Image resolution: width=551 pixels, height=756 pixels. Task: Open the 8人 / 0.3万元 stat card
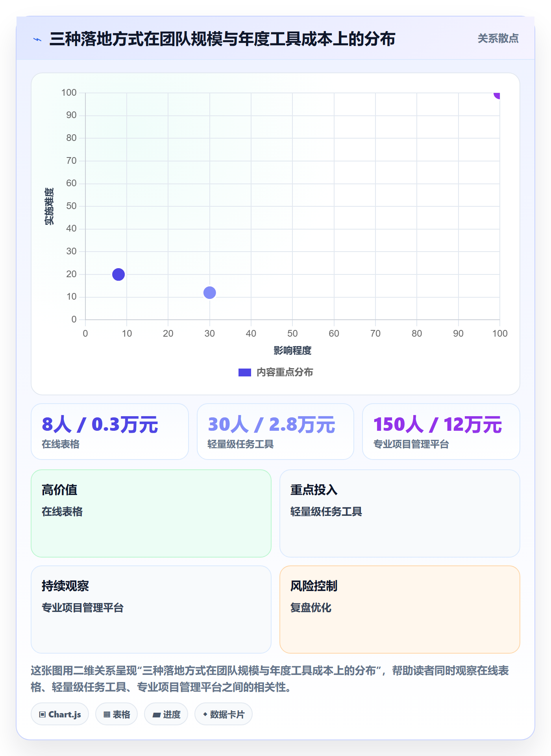tap(110, 432)
